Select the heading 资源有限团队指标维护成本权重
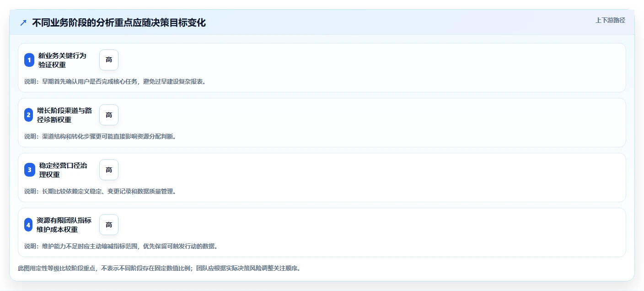This screenshot has height=291, width=644. 64,225
